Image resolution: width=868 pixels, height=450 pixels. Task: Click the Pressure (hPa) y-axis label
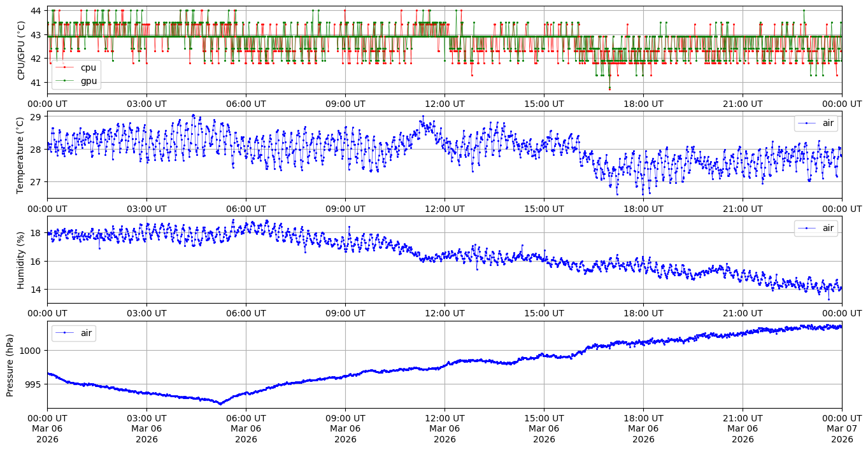(x=10, y=365)
